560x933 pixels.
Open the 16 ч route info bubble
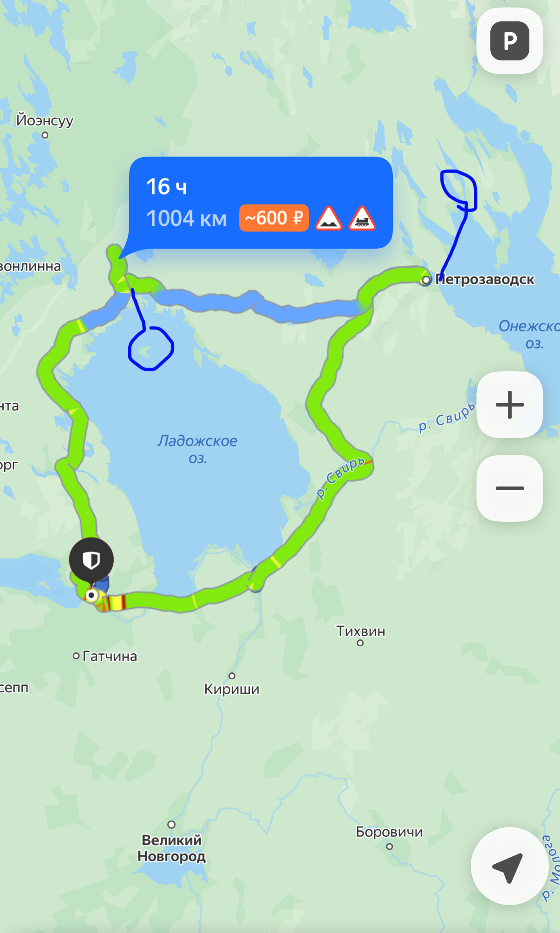(x=261, y=203)
